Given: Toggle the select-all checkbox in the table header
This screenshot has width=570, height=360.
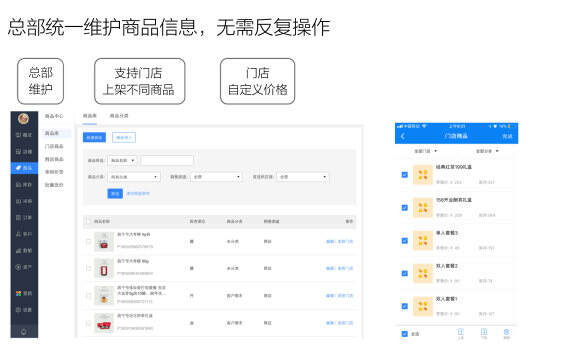Looking at the screenshot, I should pyautogui.click(x=88, y=221).
